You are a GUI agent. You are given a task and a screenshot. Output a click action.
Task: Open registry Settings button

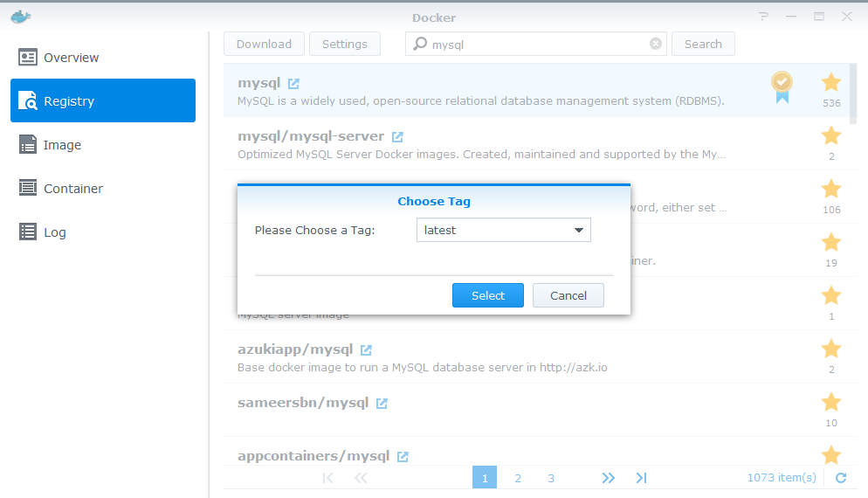click(x=345, y=44)
